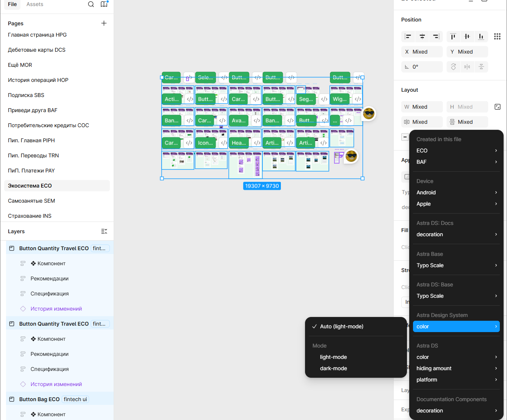Screen dimensions: 507x420
Task: Open the Android device submenu
Action: (x=456, y=192)
